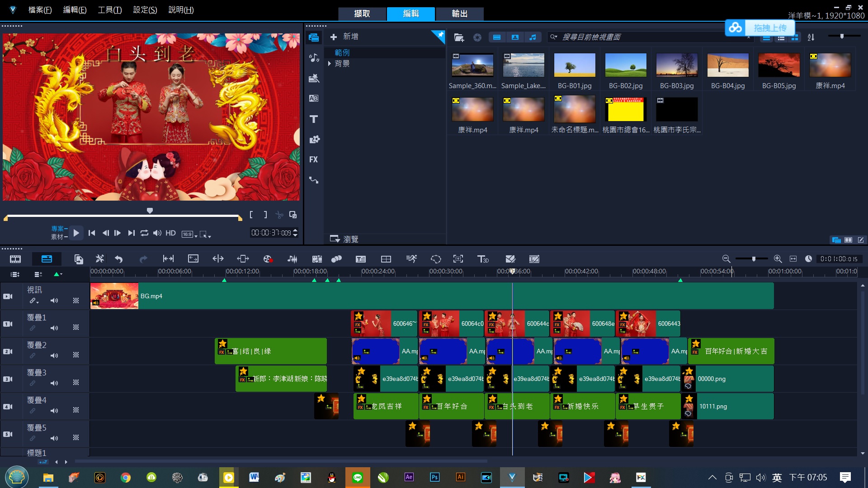Fit project in timeline window icon
The width and height of the screenshot is (868, 488).
[x=793, y=259]
